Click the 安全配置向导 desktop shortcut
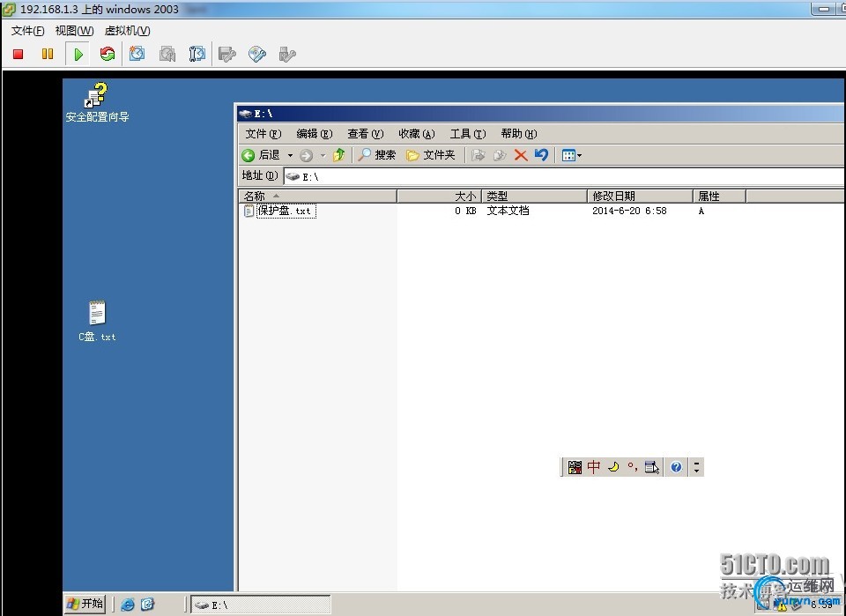This screenshot has height=616, width=846. (97, 102)
